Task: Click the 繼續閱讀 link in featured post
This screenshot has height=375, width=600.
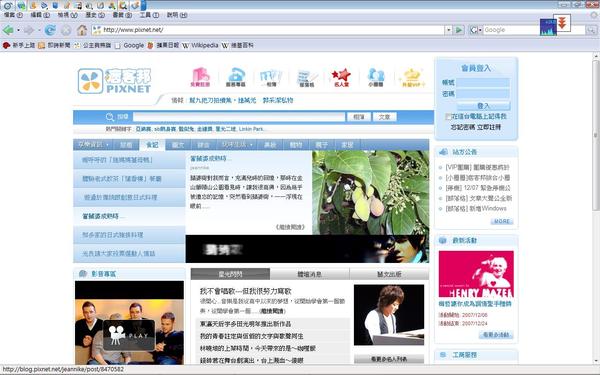Action: [x=290, y=227]
